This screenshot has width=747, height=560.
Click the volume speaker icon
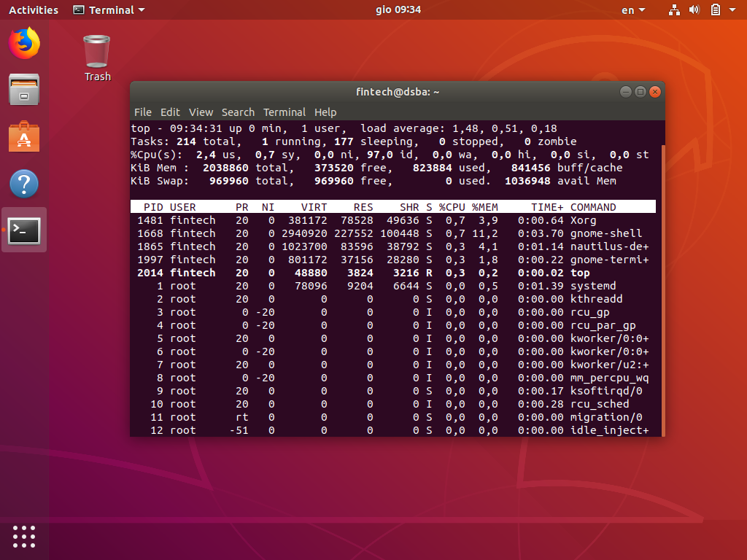point(694,10)
